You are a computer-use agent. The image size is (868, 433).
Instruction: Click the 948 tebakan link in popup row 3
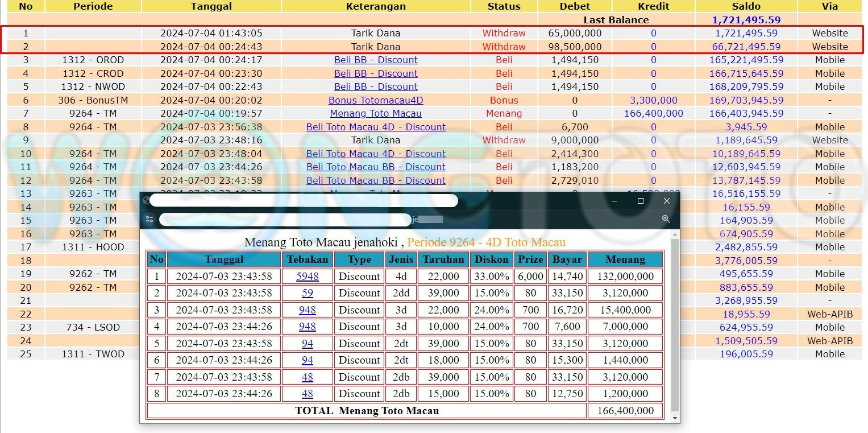click(308, 310)
